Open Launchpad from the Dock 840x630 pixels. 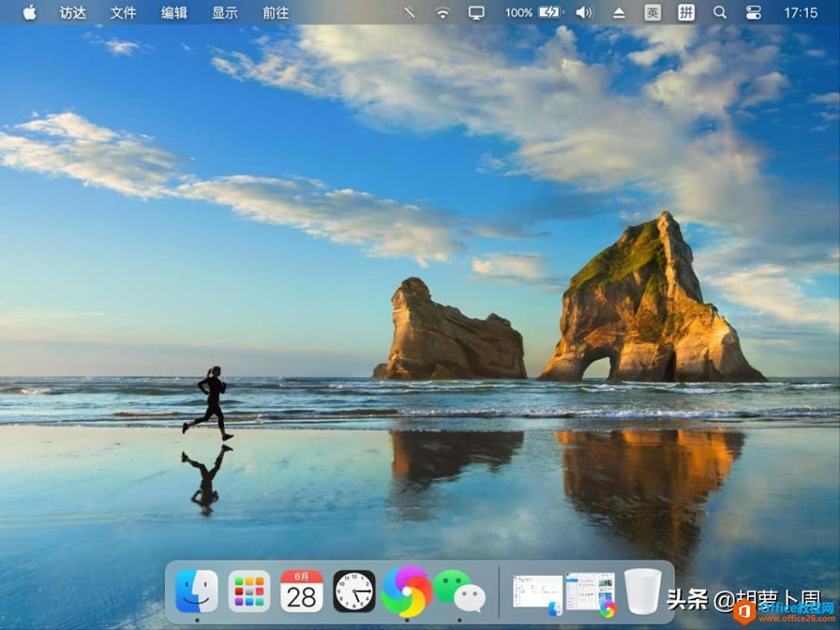point(249,592)
